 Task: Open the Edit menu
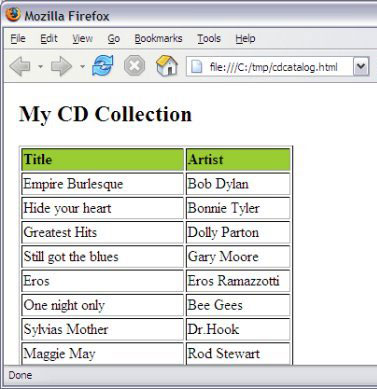point(49,39)
